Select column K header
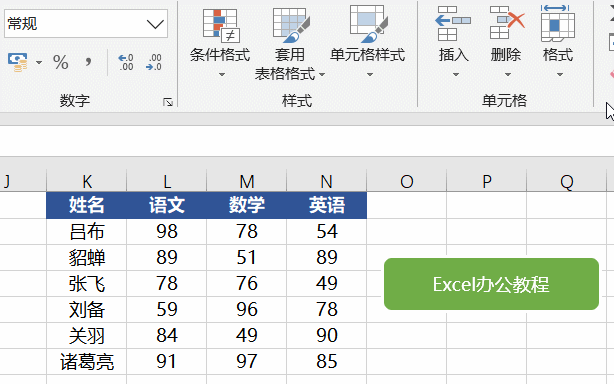Screen dimensions: 614x384 (x=87, y=181)
